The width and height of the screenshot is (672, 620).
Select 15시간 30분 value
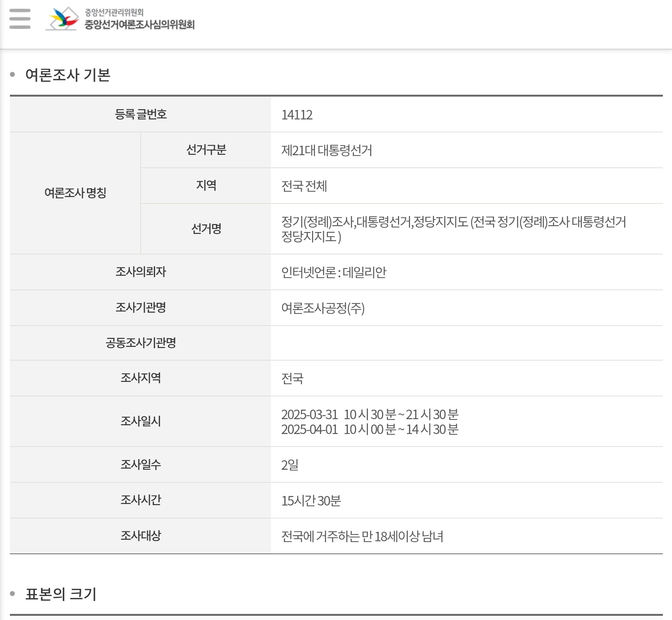[x=311, y=501]
